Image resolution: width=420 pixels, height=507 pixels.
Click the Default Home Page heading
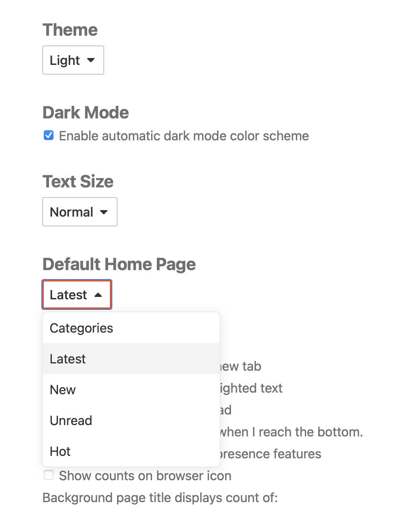pyautogui.click(x=119, y=264)
